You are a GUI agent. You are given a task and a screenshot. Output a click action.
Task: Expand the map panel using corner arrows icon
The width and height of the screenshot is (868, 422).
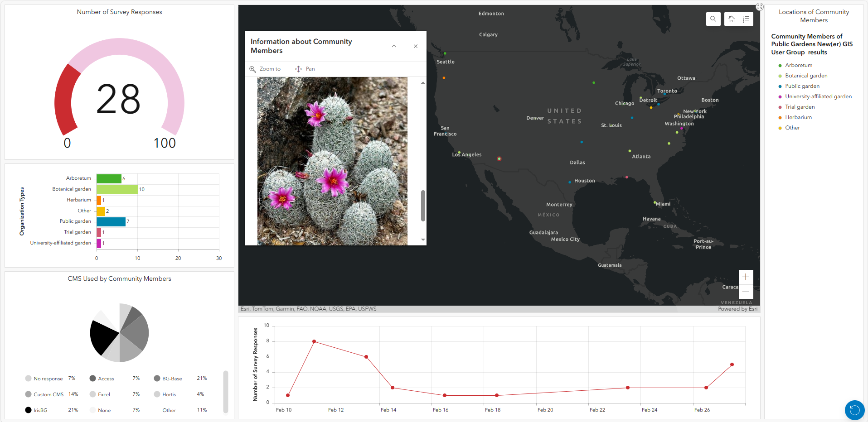pos(760,6)
